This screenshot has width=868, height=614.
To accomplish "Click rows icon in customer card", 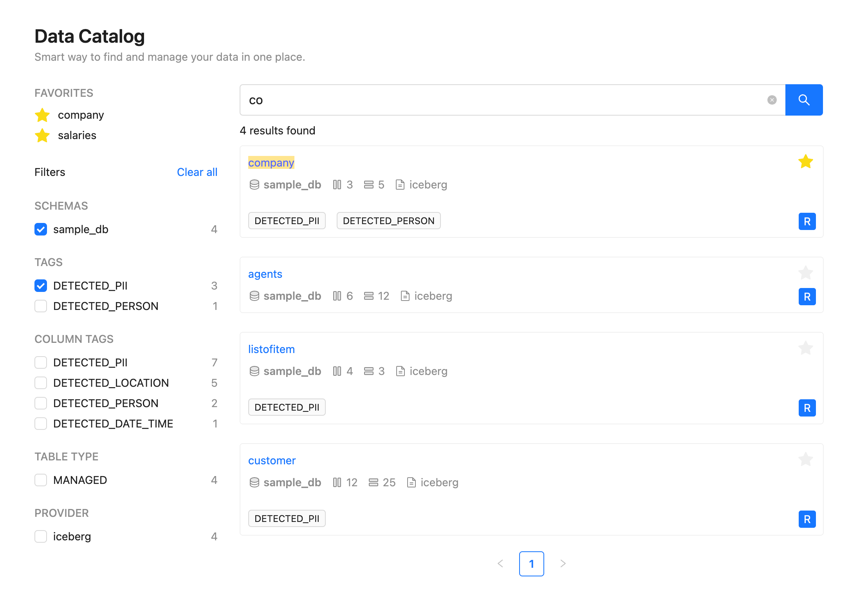I will tap(374, 482).
